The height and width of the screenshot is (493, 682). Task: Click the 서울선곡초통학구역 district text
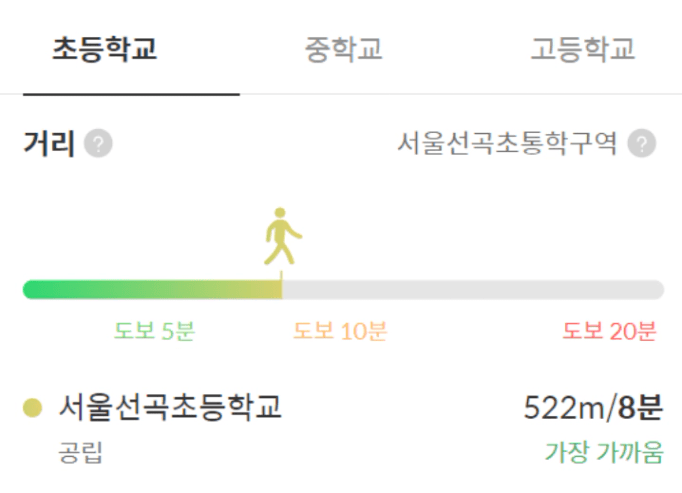[x=508, y=144]
